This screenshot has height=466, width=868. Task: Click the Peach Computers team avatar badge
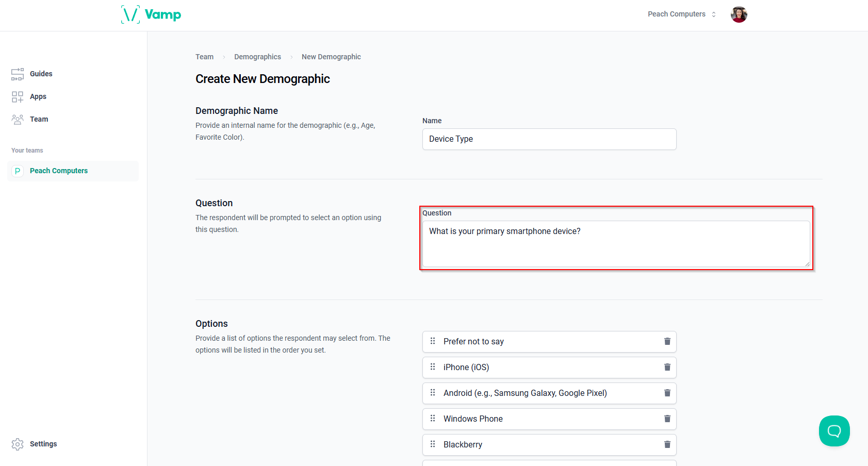(18, 171)
